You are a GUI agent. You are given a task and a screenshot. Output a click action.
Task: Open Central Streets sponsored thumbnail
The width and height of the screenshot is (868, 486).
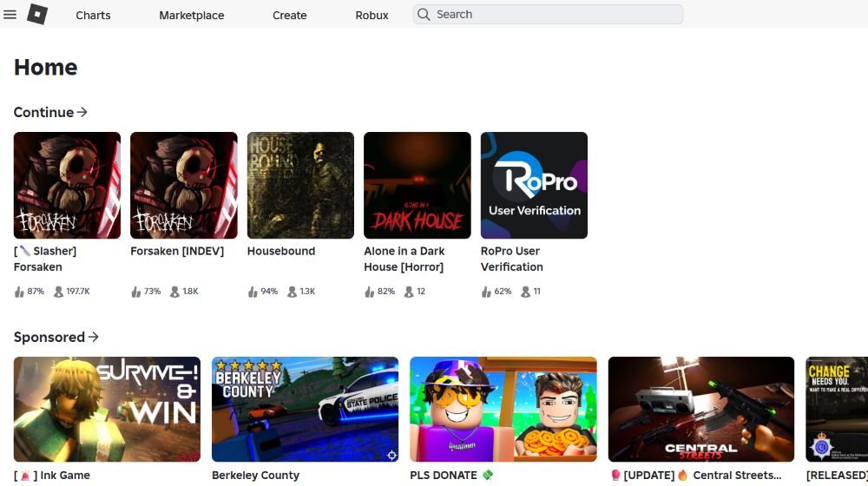pos(701,409)
